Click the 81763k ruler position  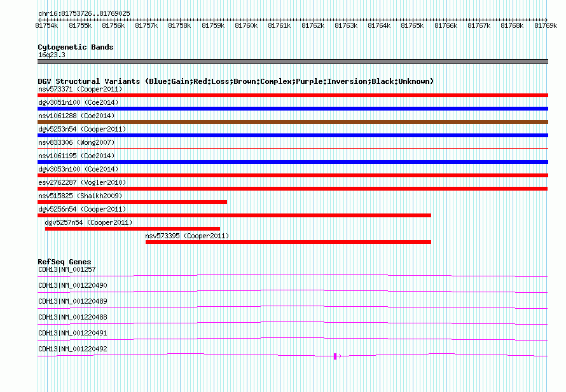pos(346,25)
